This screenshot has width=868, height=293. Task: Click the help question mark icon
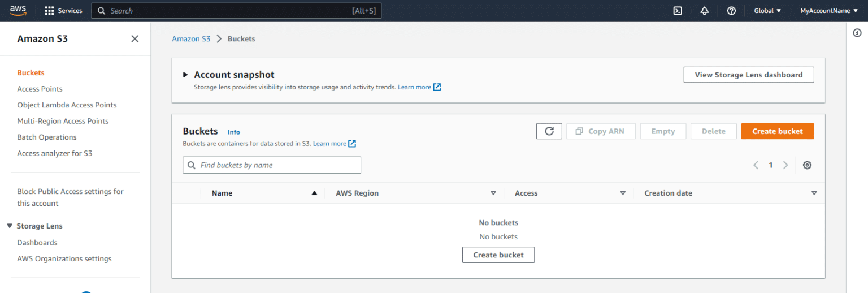tap(731, 11)
